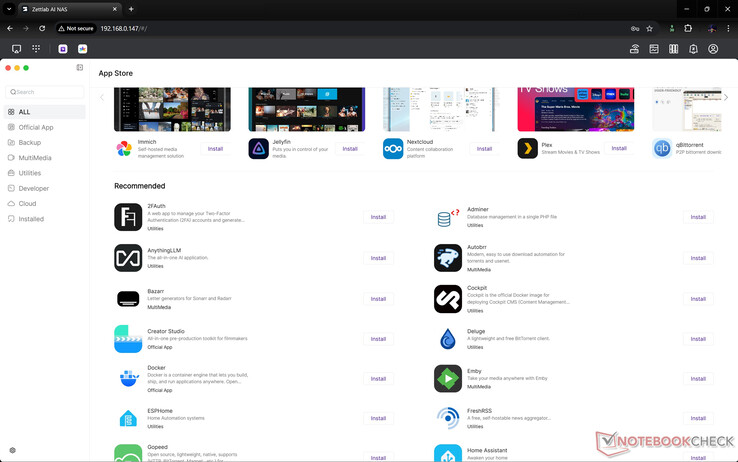738x462 pixels.
Task: Click the Docker whale icon
Action: coord(128,378)
